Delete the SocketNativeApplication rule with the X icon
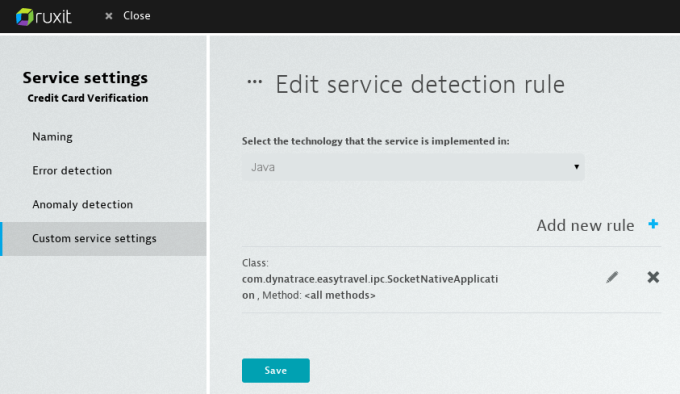680x394 pixels. (653, 277)
